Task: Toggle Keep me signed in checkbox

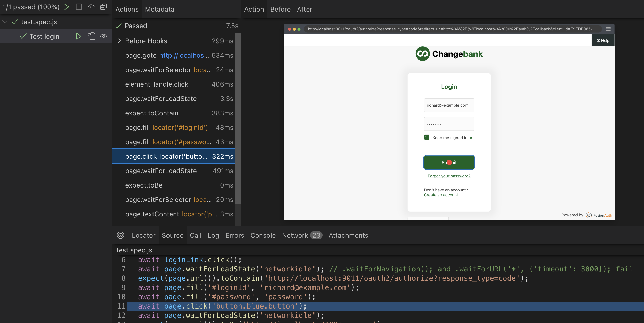Action: tap(427, 138)
